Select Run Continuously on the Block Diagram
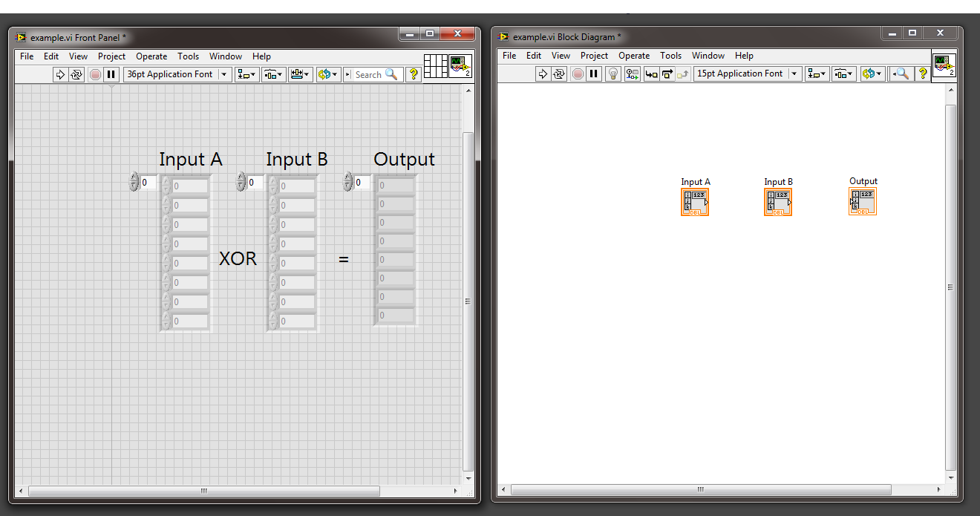This screenshot has height=516, width=980. (561, 74)
